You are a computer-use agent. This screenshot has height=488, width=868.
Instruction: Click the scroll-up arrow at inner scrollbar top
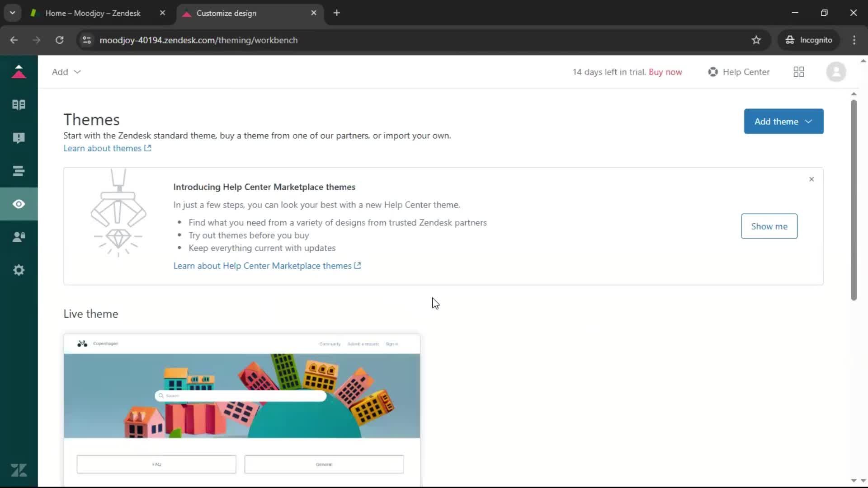click(854, 94)
